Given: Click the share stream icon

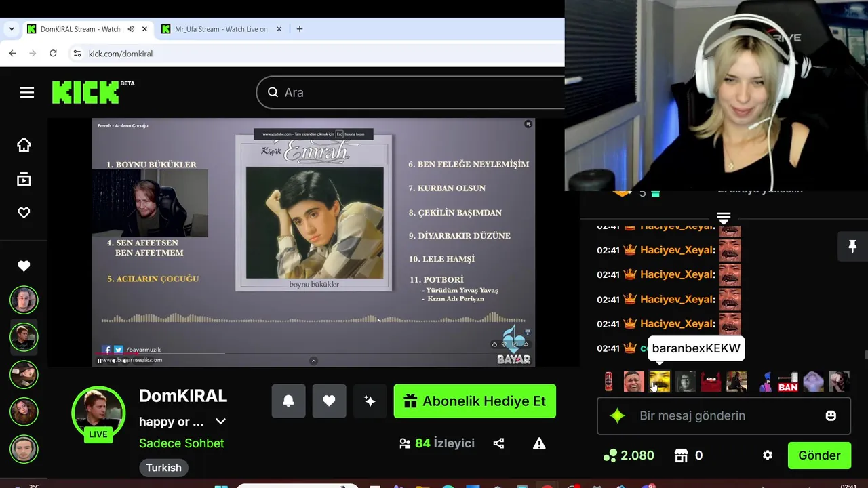Looking at the screenshot, I should point(498,443).
